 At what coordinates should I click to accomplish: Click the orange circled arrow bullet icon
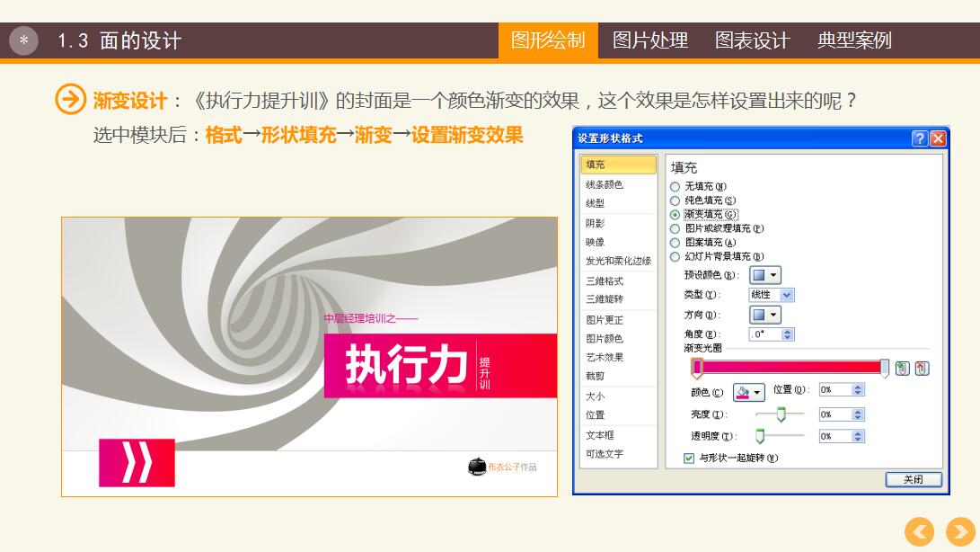tap(70, 100)
